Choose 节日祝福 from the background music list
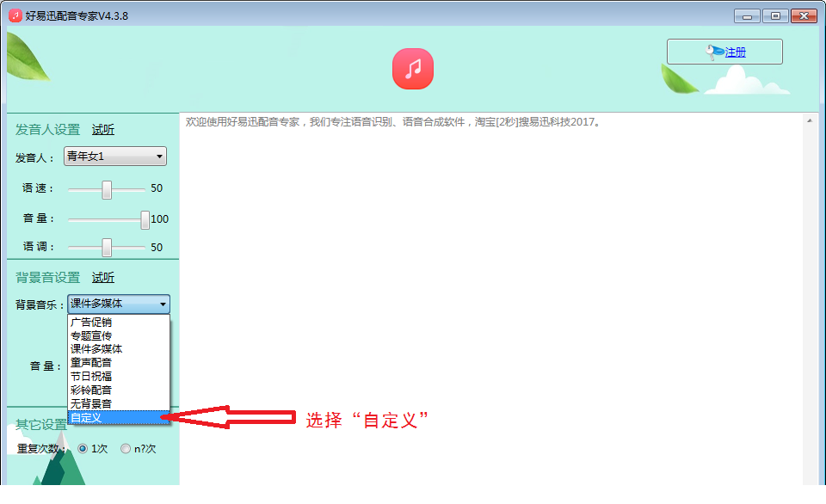 pyautogui.click(x=119, y=377)
